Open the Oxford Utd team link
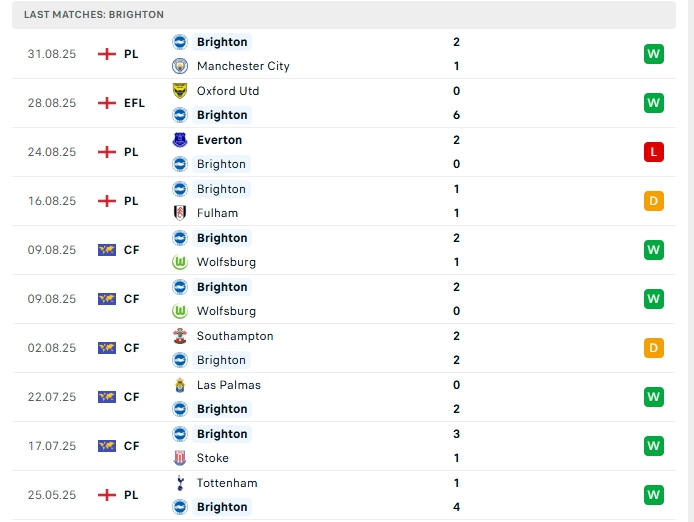The width and height of the screenshot is (694, 522). click(x=228, y=91)
